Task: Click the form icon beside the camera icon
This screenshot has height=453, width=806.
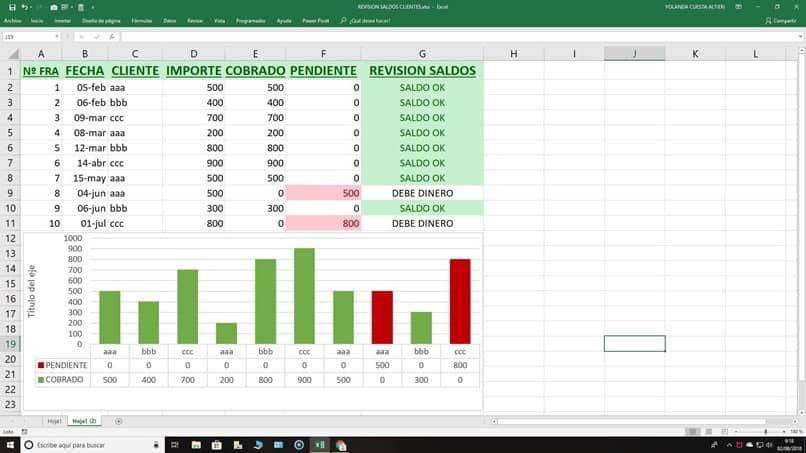Action: [65, 7]
